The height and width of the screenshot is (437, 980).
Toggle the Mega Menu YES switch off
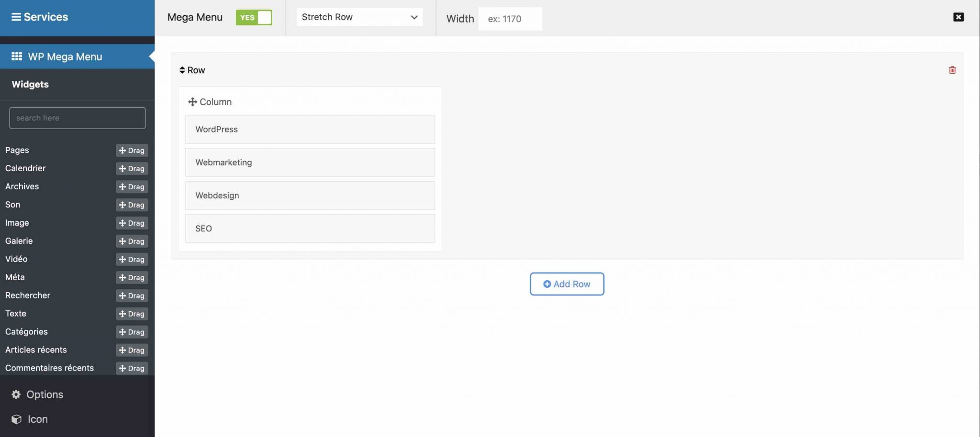pos(254,17)
